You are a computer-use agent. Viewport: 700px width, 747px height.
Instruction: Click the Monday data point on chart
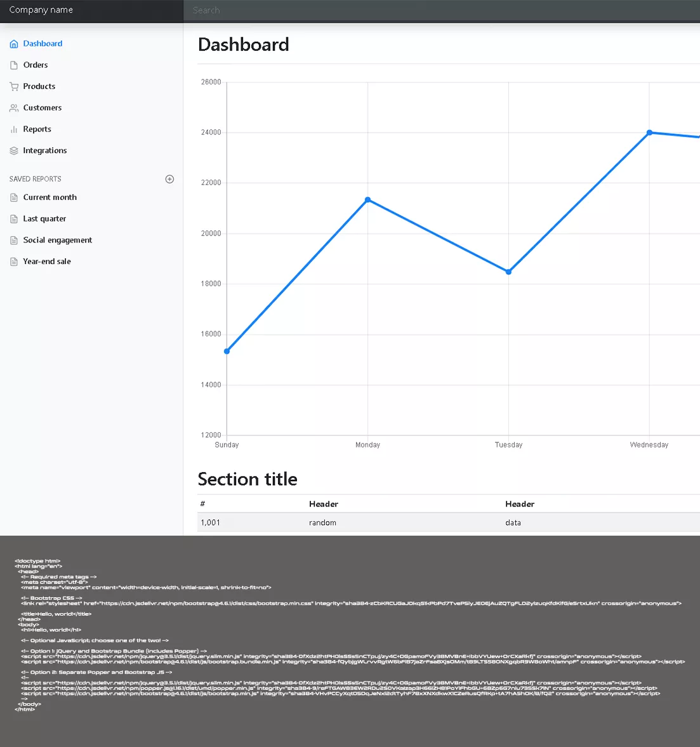point(368,200)
